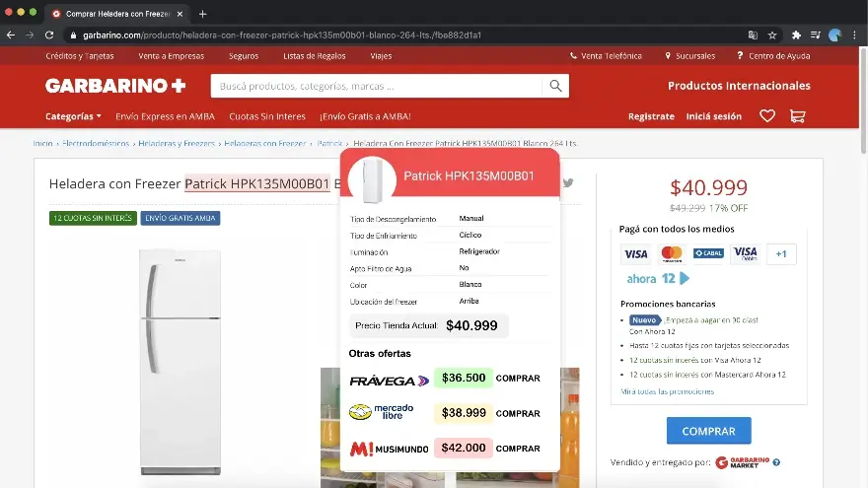Click Venta Telefónica phone link
This screenshot has width=868, height=488.
[606, 56]
